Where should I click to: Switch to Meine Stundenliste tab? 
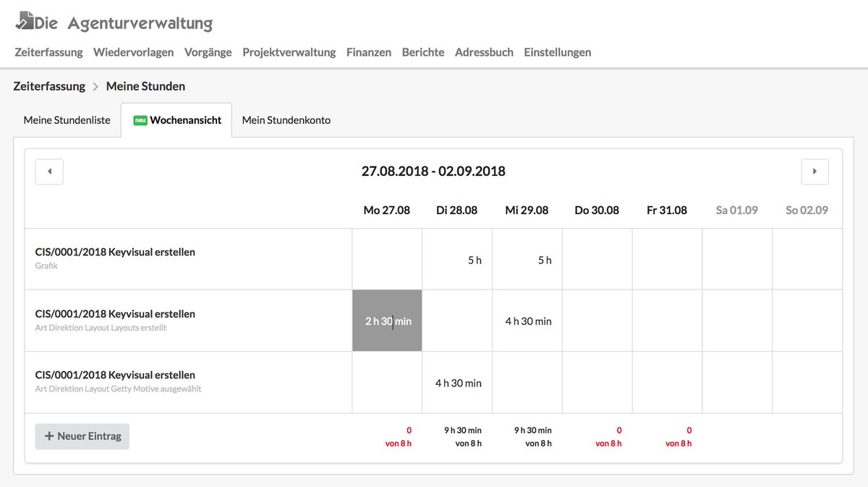point(67,120)
